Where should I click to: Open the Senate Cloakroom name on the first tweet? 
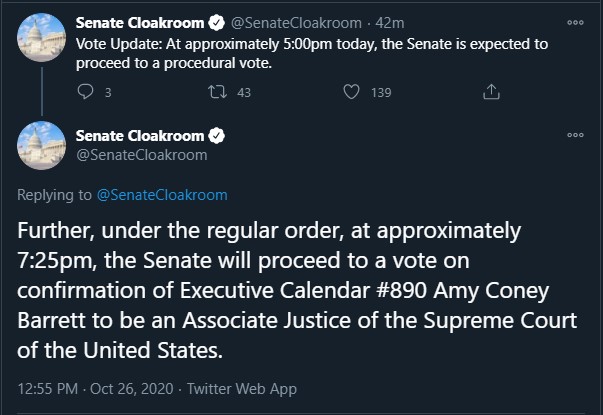[x=140, y=23]
